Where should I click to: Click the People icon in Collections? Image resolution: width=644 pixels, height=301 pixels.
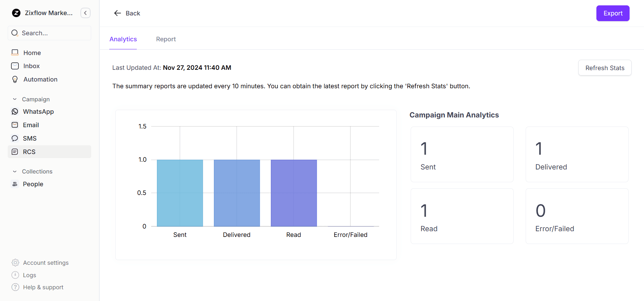coord(15,184)
